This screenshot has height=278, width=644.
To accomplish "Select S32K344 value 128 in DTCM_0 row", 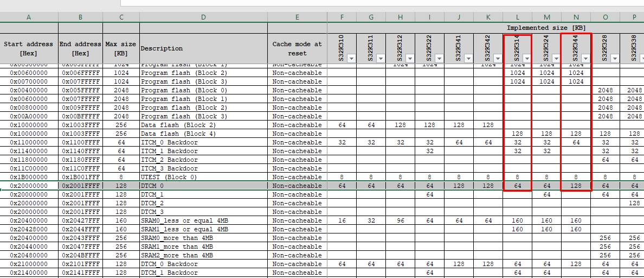I will pos(576,186).
